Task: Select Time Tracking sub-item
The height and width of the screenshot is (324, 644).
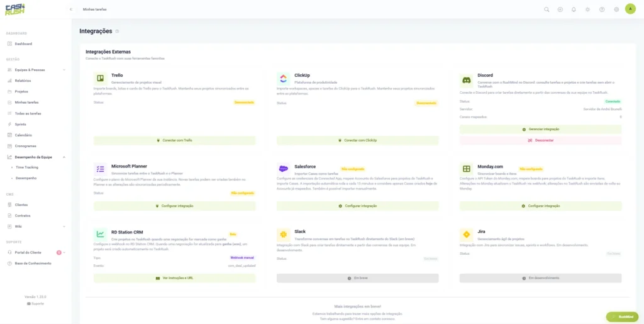Action: (x=27, y=167)
